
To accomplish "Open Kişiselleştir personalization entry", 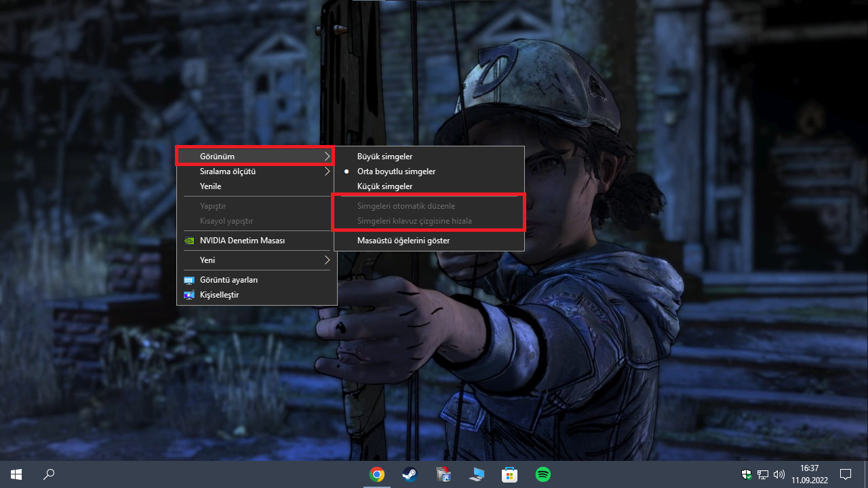I will pos(257,295).
